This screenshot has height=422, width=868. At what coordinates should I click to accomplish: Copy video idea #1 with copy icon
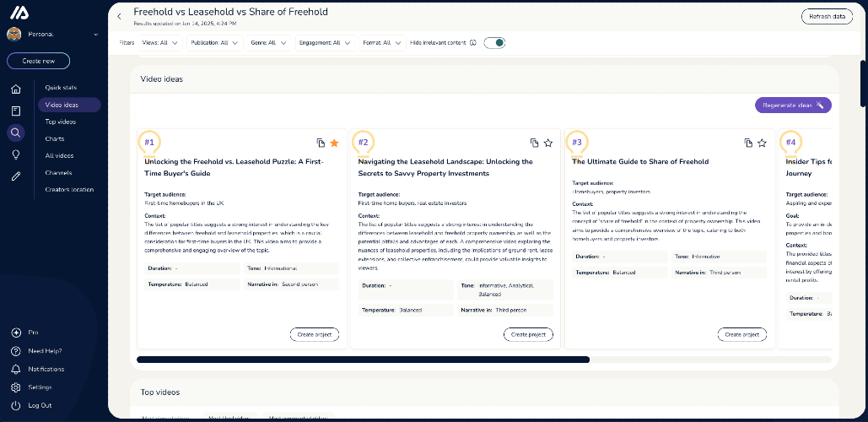(321, 143)
